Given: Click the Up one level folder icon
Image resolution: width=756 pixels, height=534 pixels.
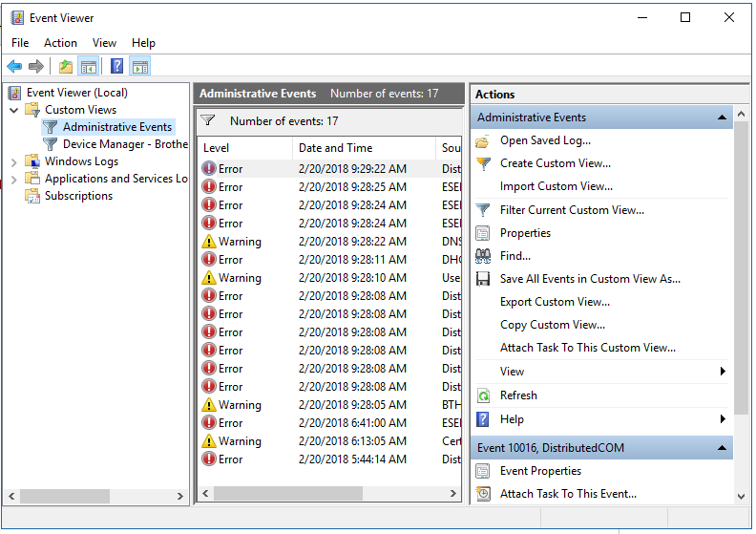Looking at the screenshot, I should pyautogui.click(x=66, y=66).
